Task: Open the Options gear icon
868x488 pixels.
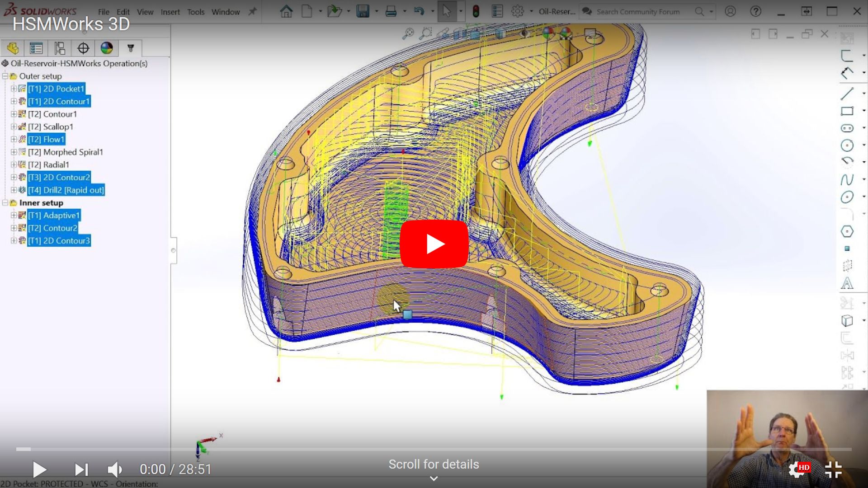Action: (x=517, y=11)
